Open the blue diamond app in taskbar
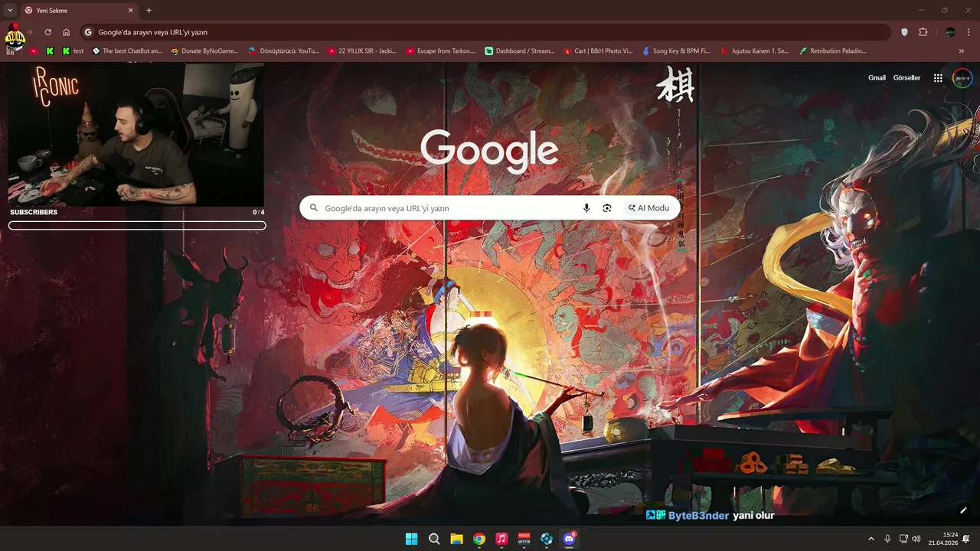The width and height of the screenshot is (980, 551). (547, 539)
